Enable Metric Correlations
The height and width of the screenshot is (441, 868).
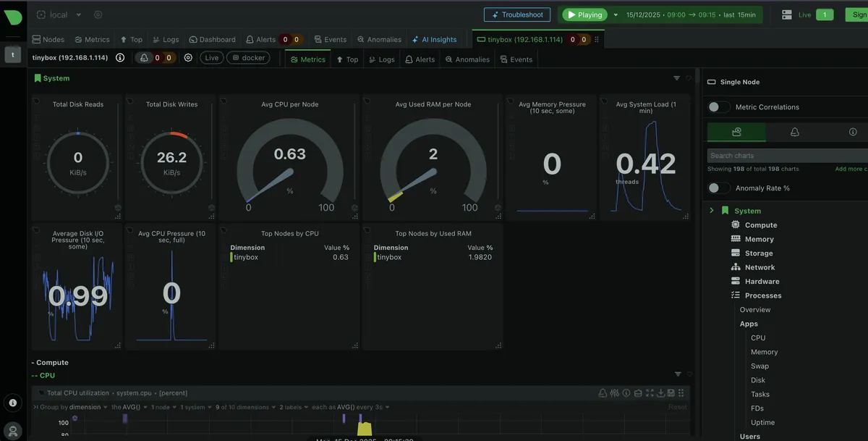pyautogui.click(x=719, y=106)
